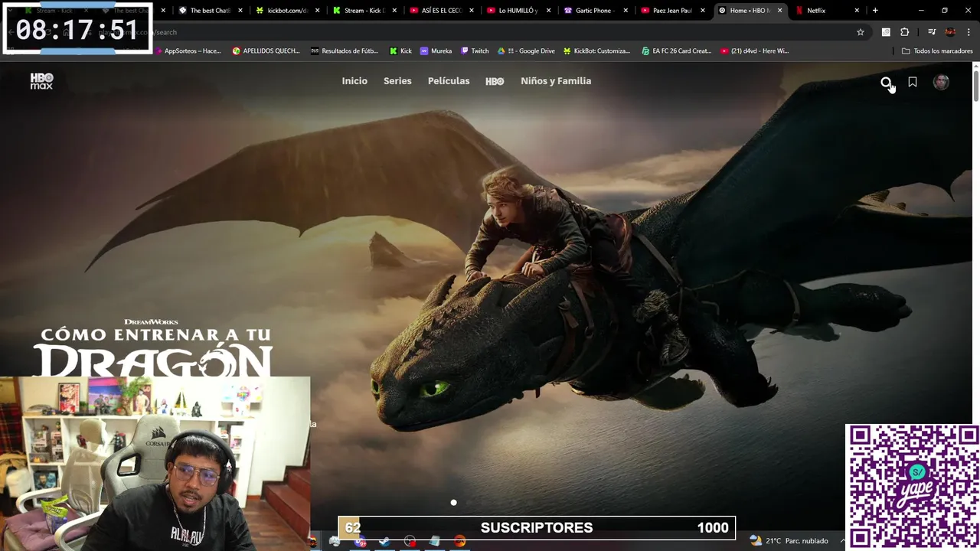Go to Inicio in HBO Max navigation
Image resolution: width=980 pixels, height=551 pixels.
[x=354, y=81]
